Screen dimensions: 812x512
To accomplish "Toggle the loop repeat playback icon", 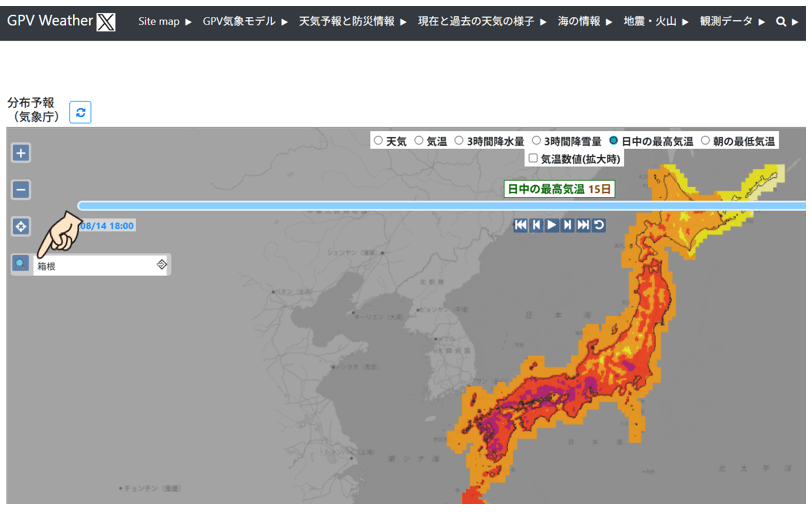I will click(x=599, y=225).
